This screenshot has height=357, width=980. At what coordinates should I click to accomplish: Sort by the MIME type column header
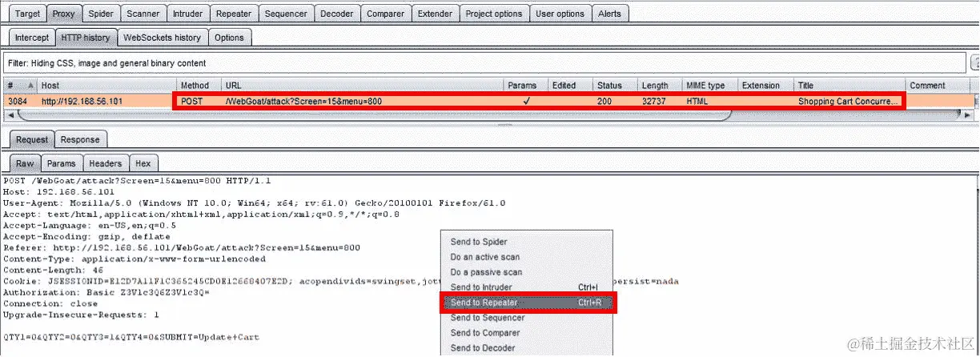711,86
